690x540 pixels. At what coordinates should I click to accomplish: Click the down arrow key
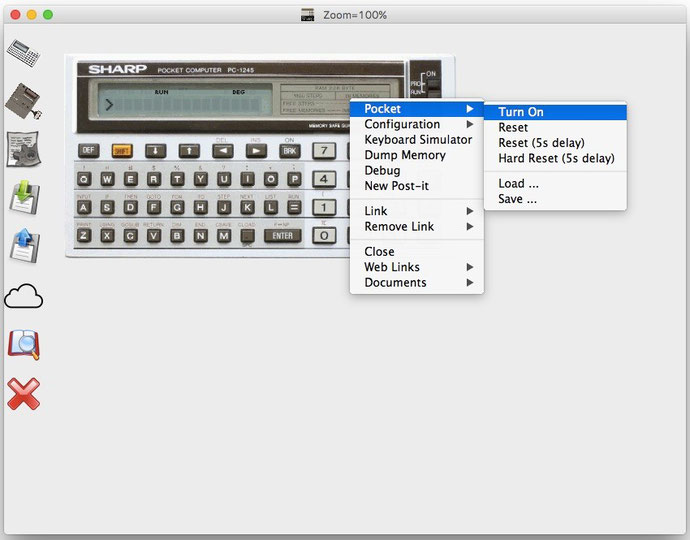(156, 151)
